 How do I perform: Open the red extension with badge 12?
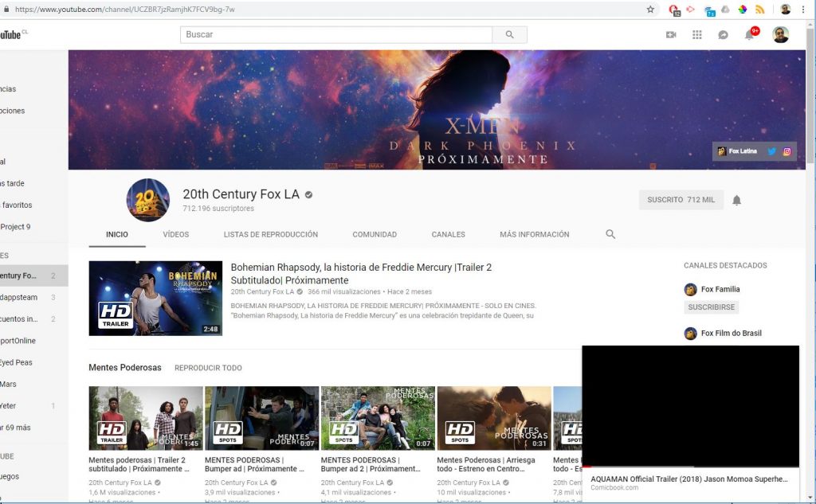pyautogui.click(x=674, y=10)
